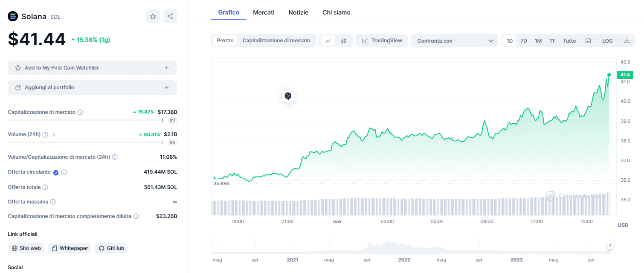Screen dimensions: 644x273
Task: Click the news event marker on chart
Action: (x=288, y=96)
